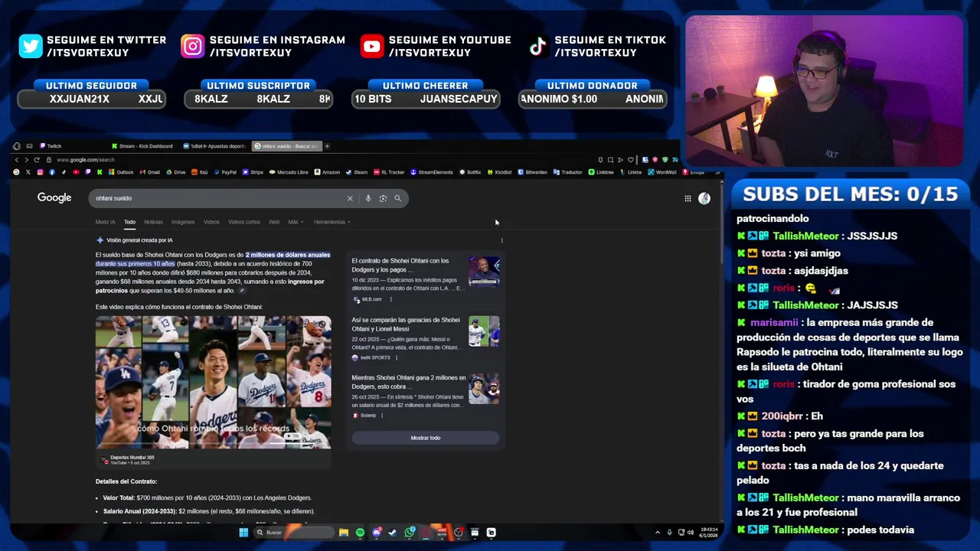Open the volume icon in system tray
The height and width of the screenshot is (551, 980).
pyautogui.click(x=690, y=533)
